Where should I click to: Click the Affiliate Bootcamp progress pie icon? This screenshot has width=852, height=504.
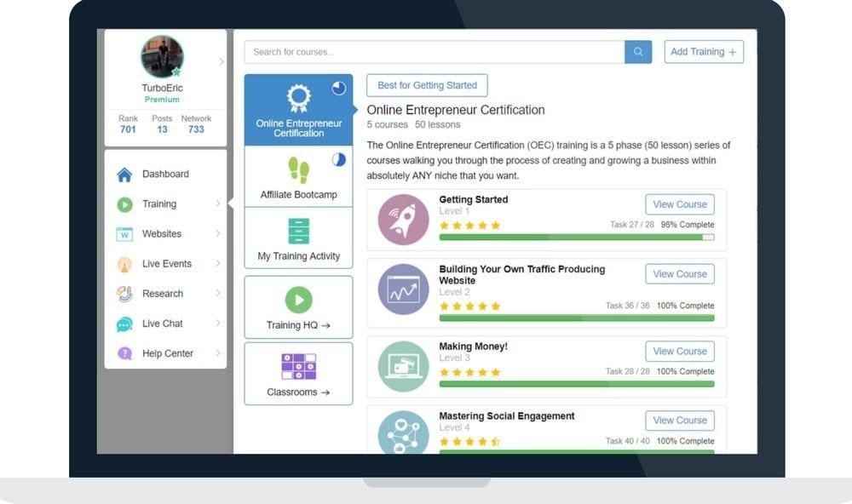click(338, 159)
